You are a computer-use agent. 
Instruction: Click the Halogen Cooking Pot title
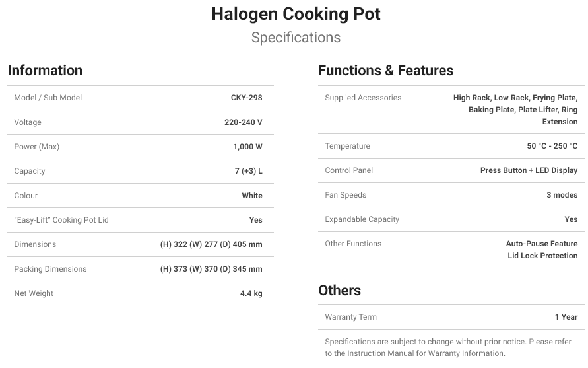296,15
